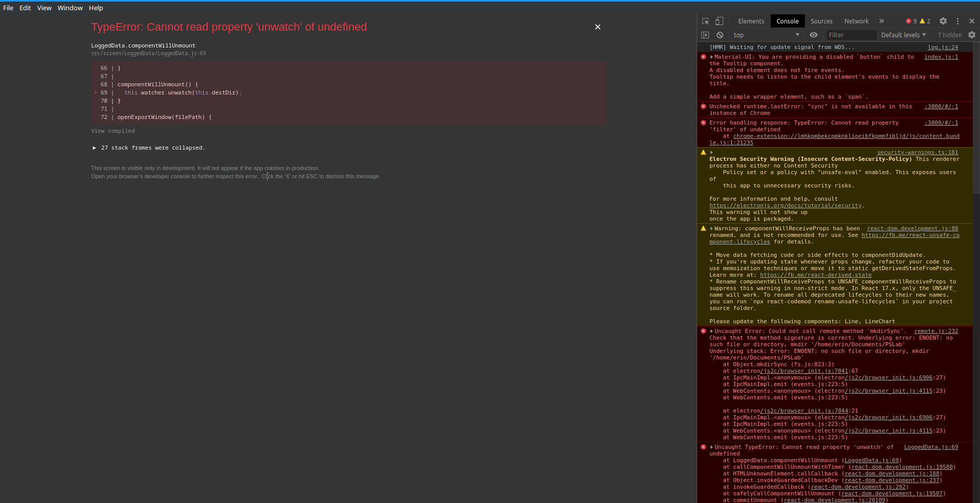Switch to the Sources tab
Screen dimensions: 980x503
pyautogui.click(x=821, y=21)
